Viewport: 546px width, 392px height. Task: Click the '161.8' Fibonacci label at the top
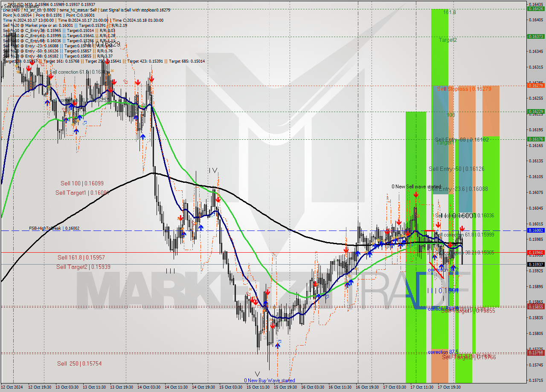click(449, 12)
